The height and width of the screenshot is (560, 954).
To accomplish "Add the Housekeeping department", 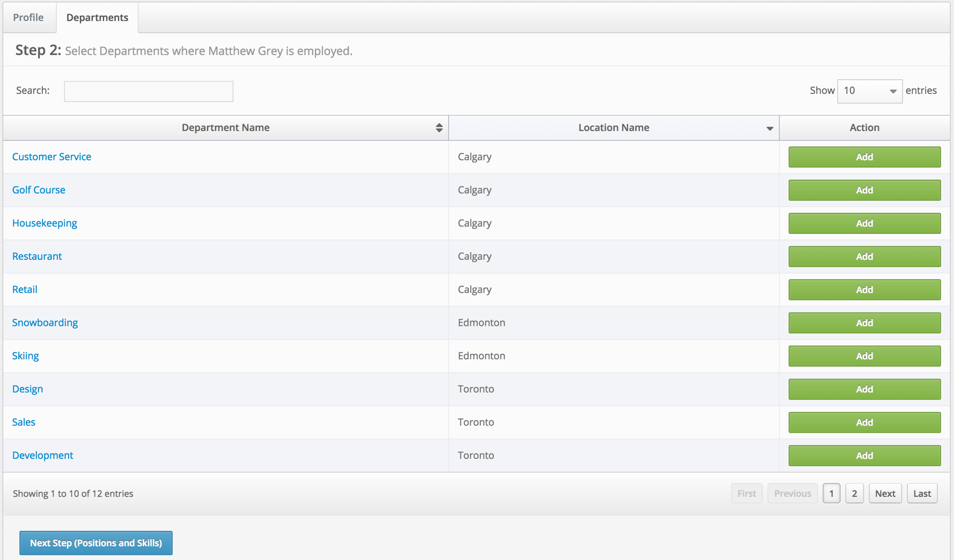I will click(864, 223).
